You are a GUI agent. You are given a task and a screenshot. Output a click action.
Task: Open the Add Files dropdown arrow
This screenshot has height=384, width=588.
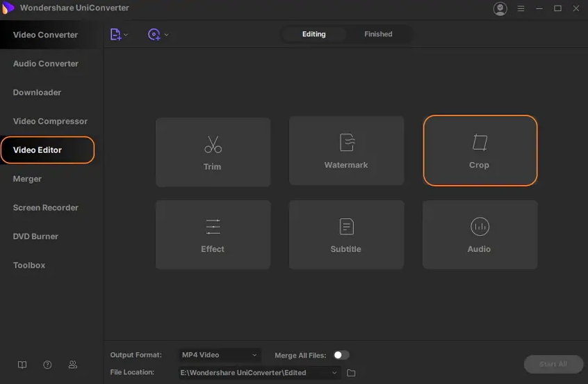(x=126, y=35)
